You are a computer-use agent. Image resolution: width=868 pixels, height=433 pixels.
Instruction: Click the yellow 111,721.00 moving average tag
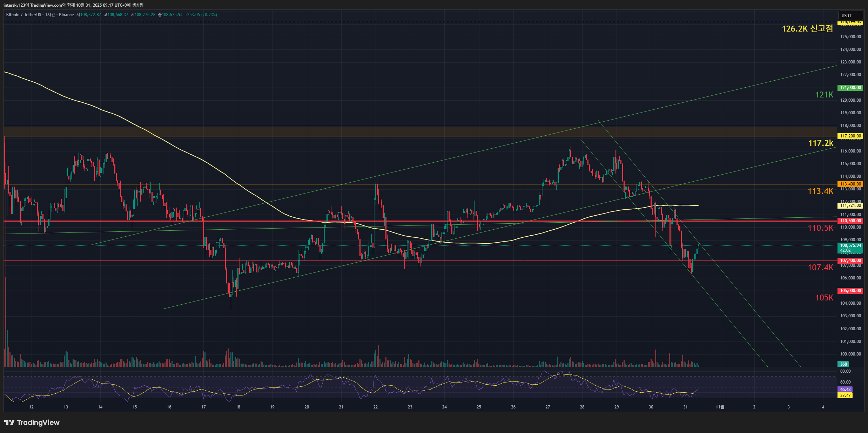(850, 205)
